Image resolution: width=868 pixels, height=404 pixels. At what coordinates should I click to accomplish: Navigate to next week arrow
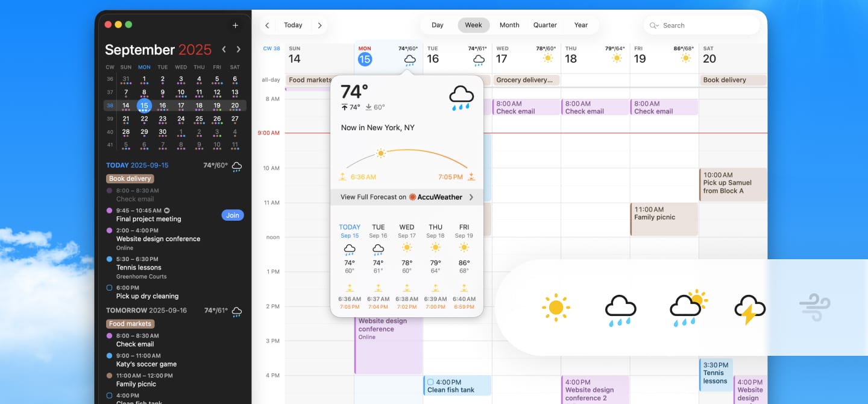point(319,25)
